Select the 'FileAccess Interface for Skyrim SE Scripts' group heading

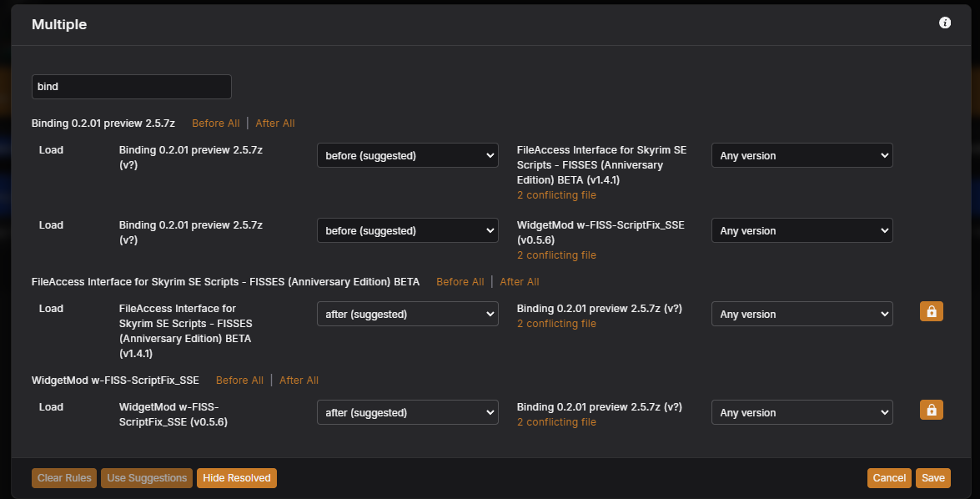(226, 282)
